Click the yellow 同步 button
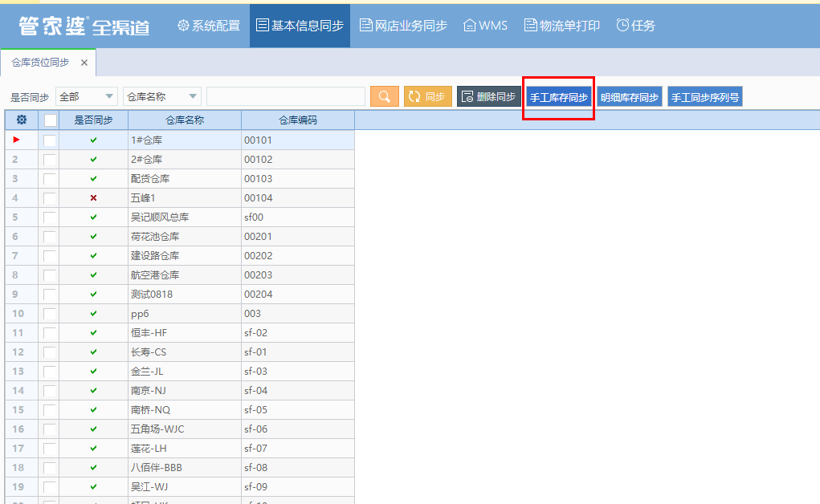Image resolution: width=820 pixels, height=504 pixels. point(428,97)
